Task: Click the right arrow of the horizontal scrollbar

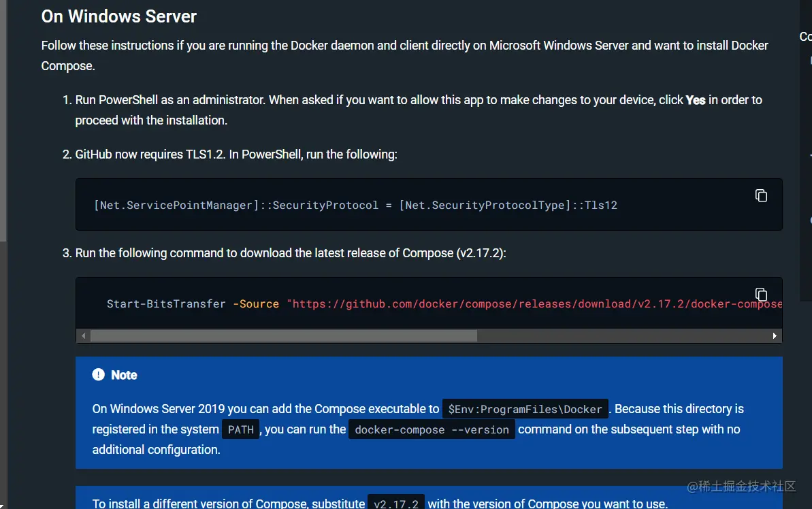Action: (775, 335)
